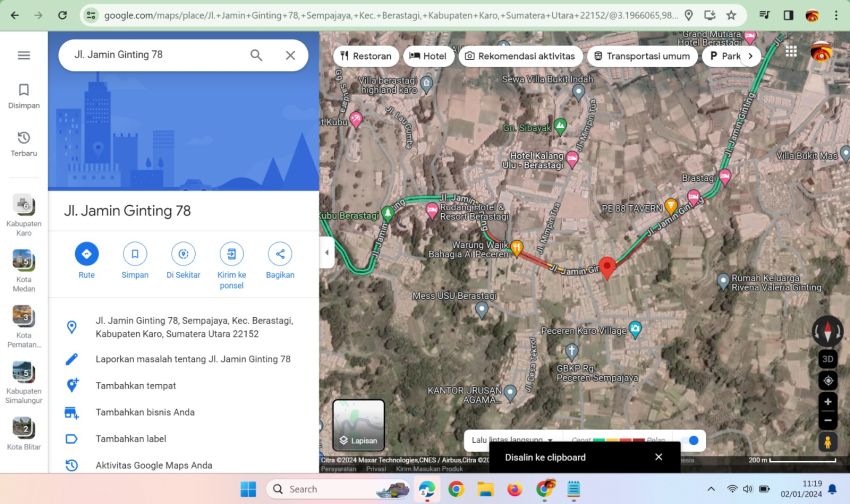Click the Hotel Kalang Ulu Berastagi marker
This screenshot has height=504, width=850.
point(572,159)
